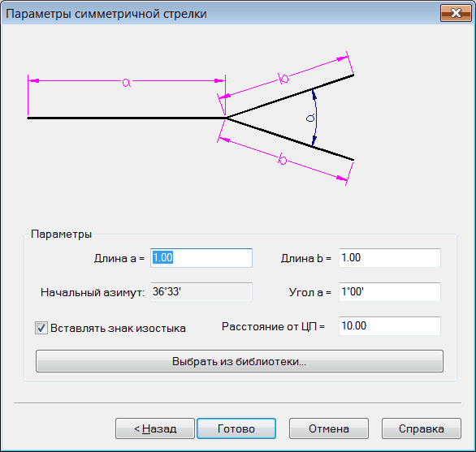Click the 'Расстояние от ЦП' input field
This screenshot has width=476, height=452.
tap(390, 326)
